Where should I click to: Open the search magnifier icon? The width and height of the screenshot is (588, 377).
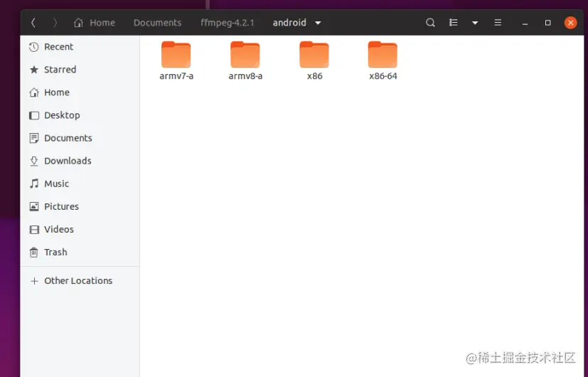pyautogui.click(x=430, y=23)
